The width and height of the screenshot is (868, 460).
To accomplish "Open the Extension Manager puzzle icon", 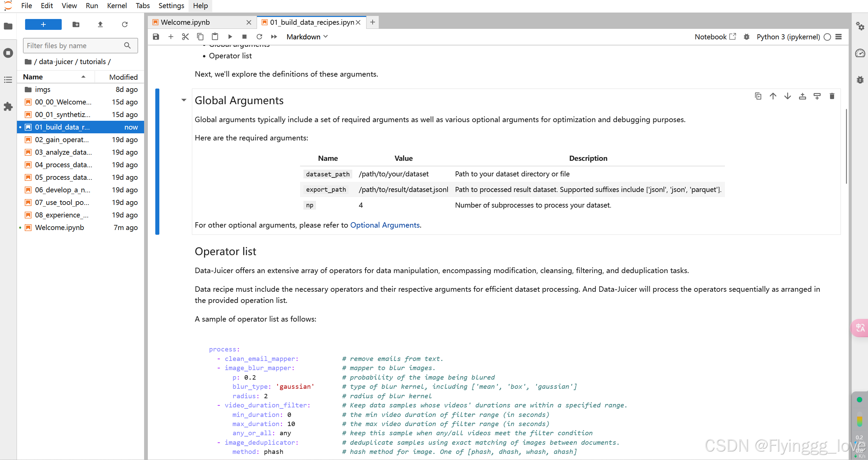I will point(8,107).
